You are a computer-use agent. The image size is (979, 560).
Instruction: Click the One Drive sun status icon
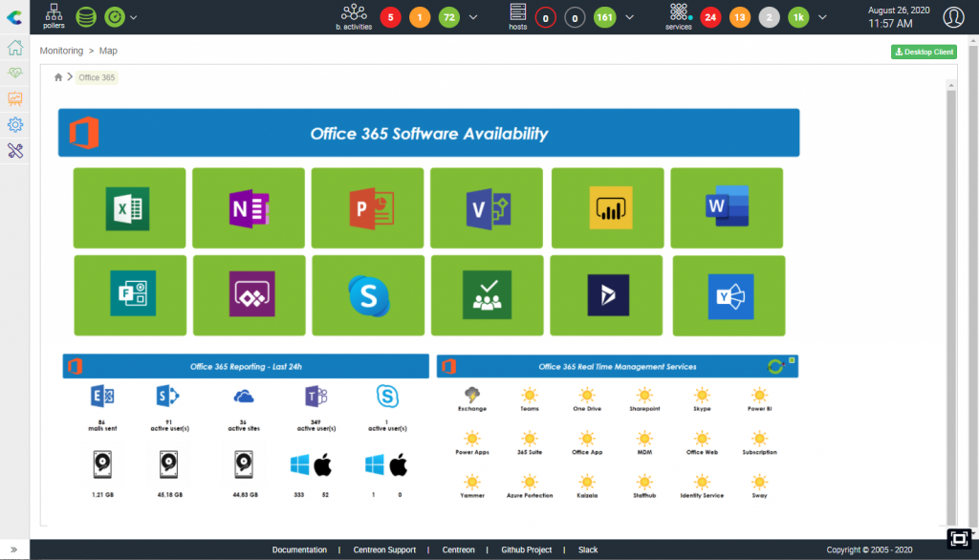[587, 395]
